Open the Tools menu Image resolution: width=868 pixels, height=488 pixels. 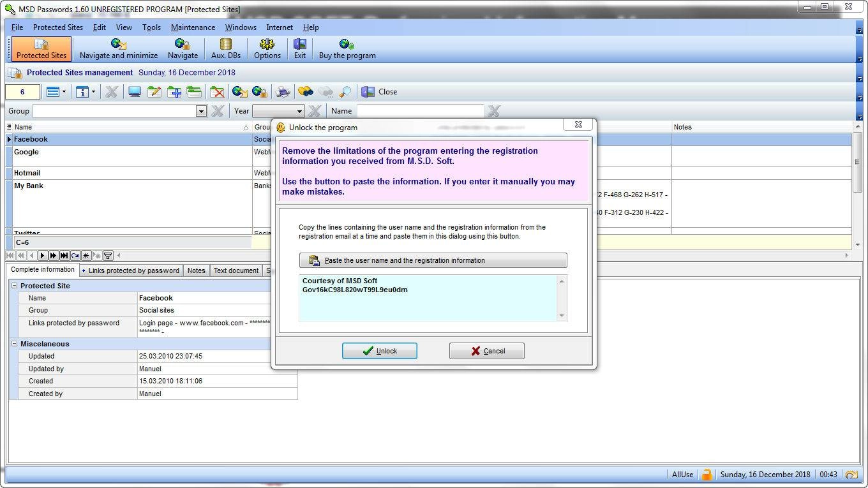click(151, 27)
